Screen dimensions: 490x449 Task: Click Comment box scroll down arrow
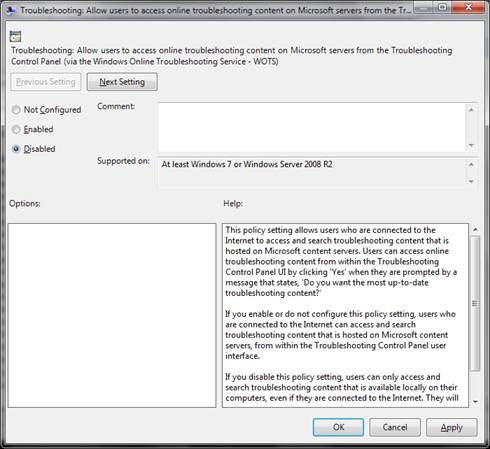(x=471, y=145)
